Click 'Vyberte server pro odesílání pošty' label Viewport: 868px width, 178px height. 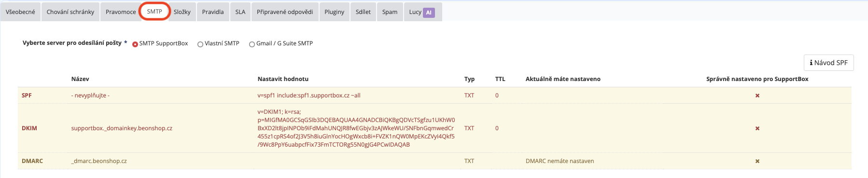tap(72, 43)
